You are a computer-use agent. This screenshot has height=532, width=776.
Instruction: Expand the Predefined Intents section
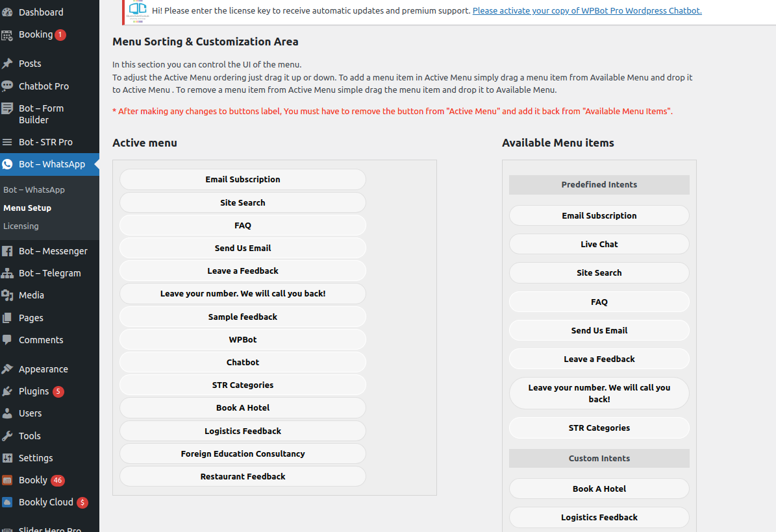pos(599,185)
